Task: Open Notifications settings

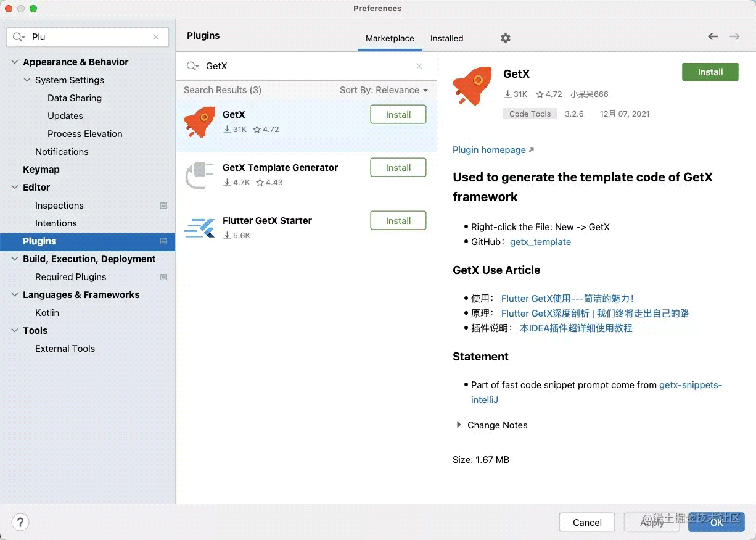Action: tap(62, 152)
